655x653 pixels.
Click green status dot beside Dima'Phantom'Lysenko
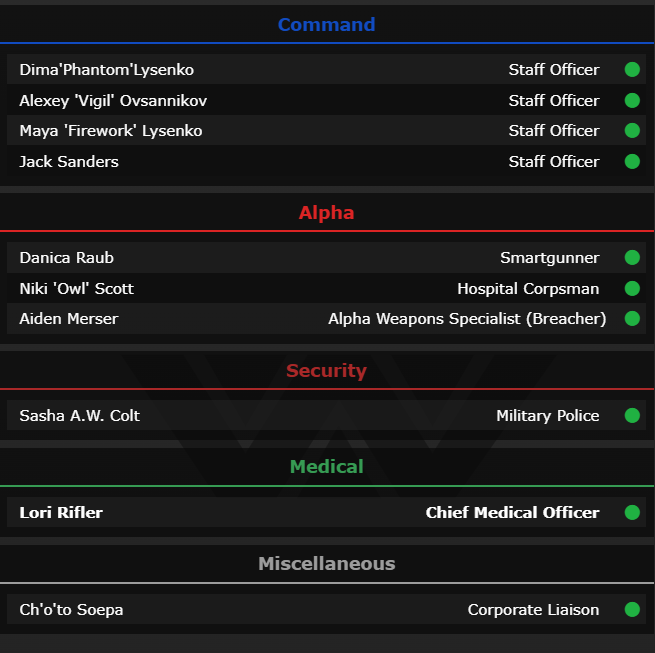click(632, 70)
